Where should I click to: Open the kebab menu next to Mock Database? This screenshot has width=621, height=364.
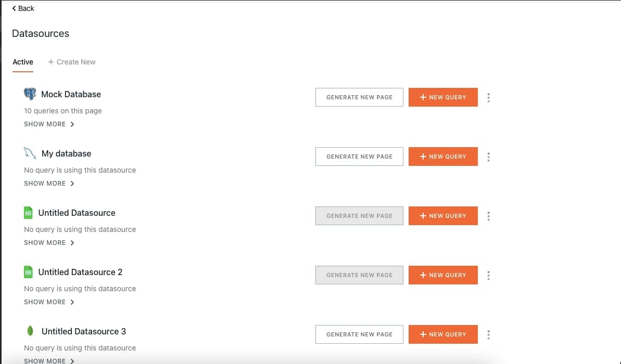point(488,97)
